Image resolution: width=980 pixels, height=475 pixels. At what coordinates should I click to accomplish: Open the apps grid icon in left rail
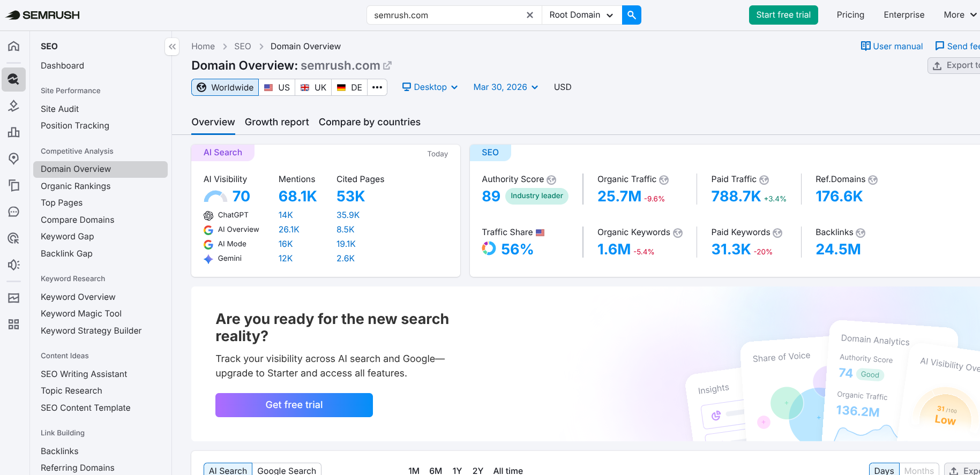point(14,325)
